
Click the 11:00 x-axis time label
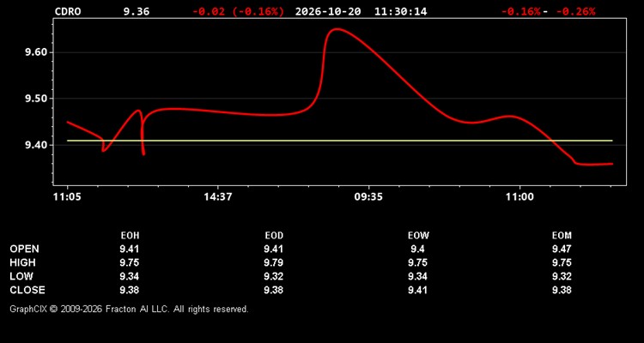520,197
